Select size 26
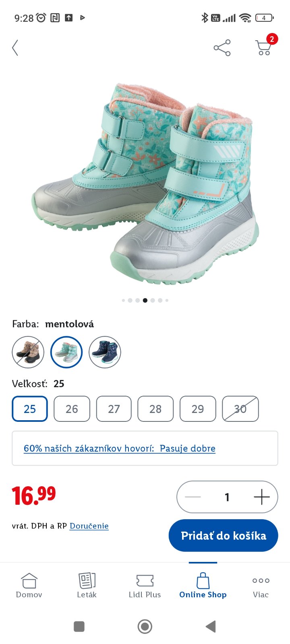This screenshot has height=644, width=290. tap(72, 409)
